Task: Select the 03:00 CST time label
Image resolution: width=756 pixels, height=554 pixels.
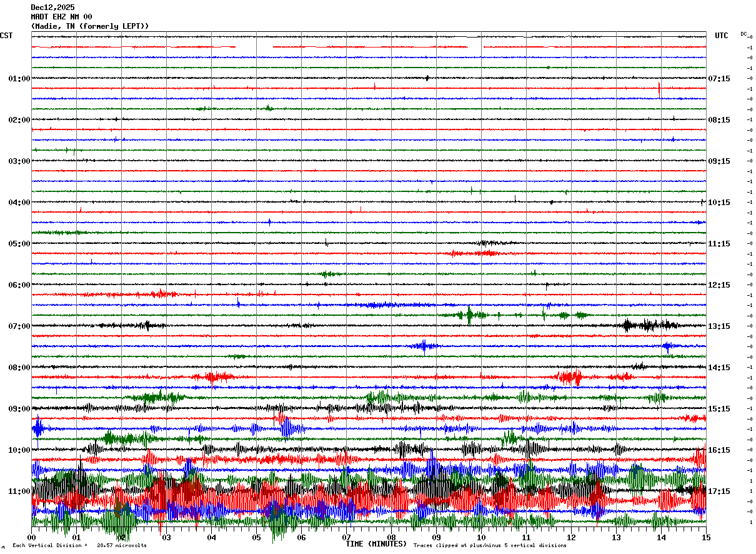Action: 19,161
